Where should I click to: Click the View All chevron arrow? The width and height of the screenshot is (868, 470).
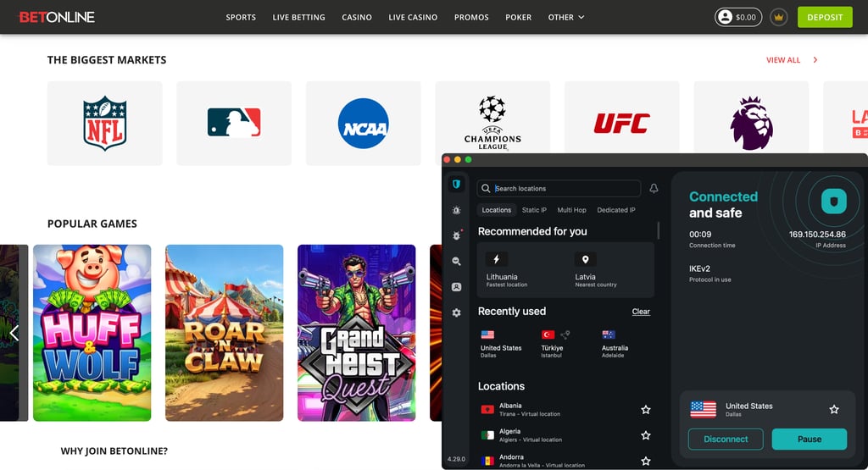click(815, 60)
